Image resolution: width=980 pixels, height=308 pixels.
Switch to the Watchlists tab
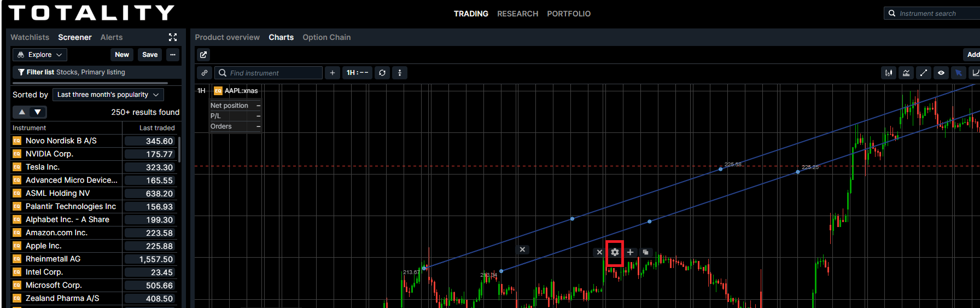click(x=30, y=37)
